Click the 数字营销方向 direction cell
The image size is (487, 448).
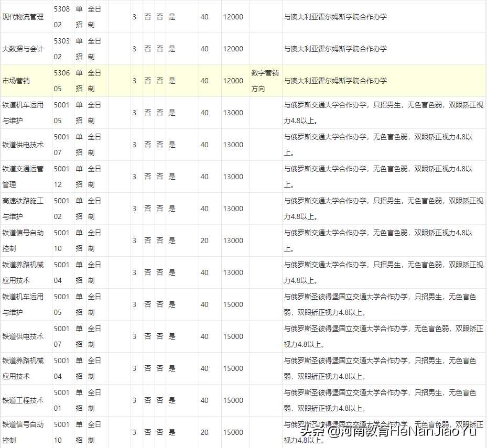click(264, 80)
